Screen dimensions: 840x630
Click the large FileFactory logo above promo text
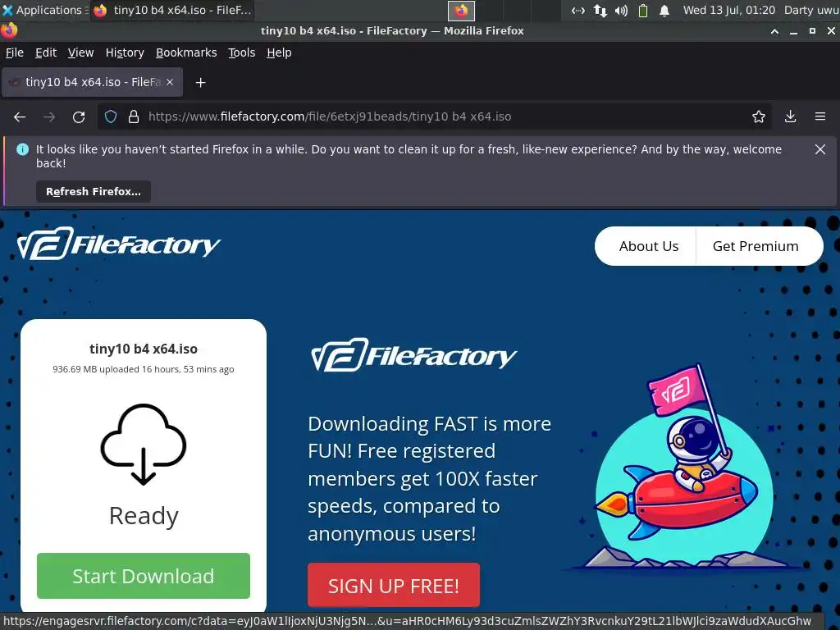[x=413, y=355]
